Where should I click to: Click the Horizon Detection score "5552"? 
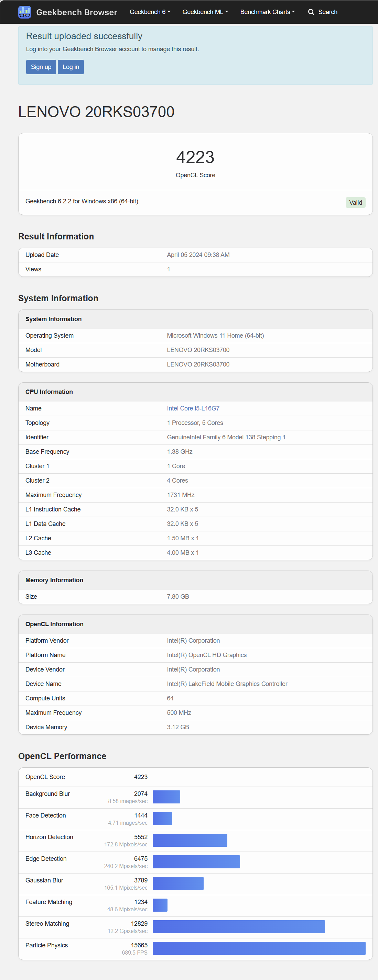coord(141,837)
